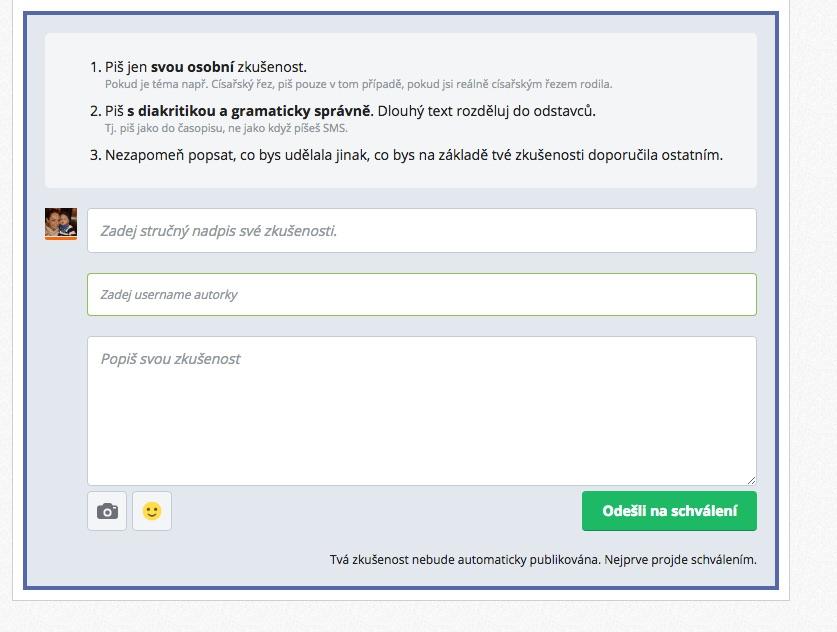Click the orange bar under the avatar

click(61, 238)
